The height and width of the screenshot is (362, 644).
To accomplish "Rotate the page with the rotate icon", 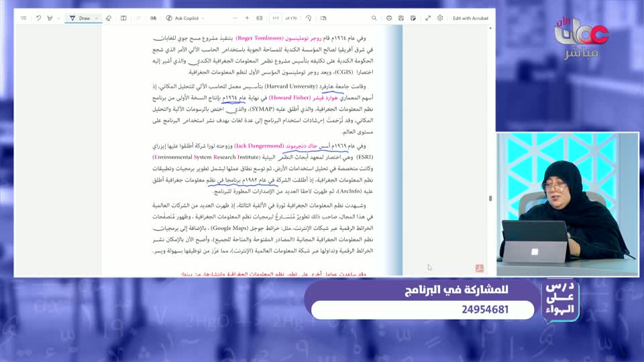I will click(x=309, y=18).
